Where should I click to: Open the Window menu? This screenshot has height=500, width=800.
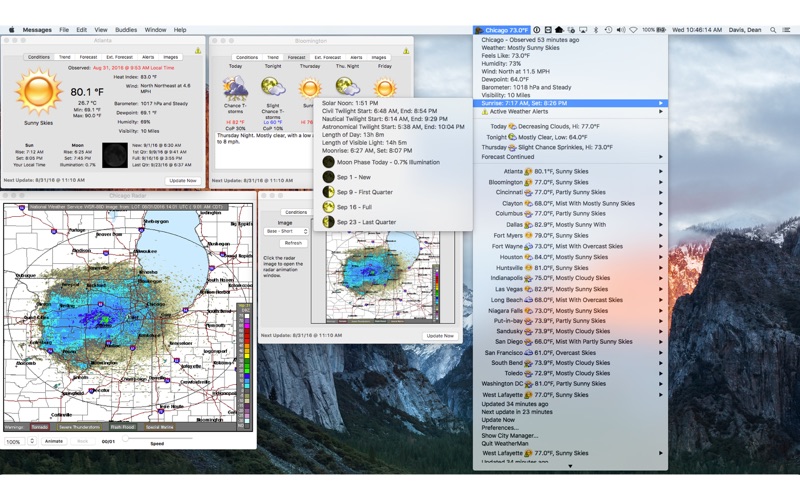155,30
